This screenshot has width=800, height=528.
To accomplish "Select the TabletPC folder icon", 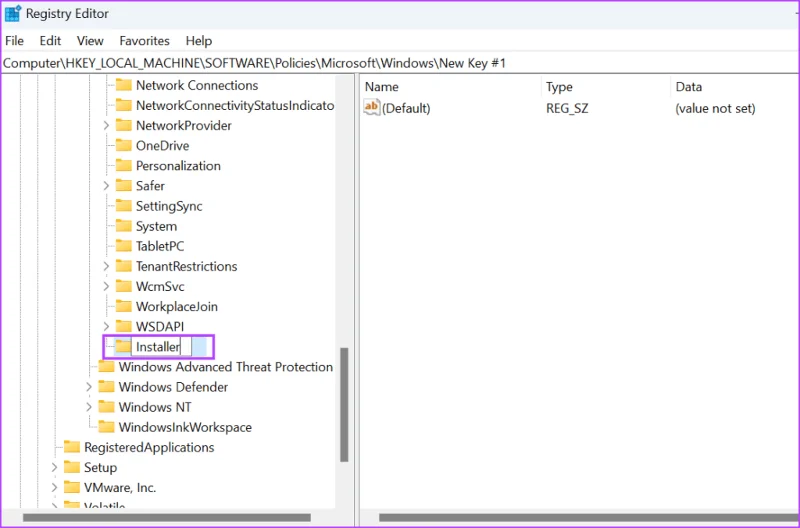I will click(x=123, y=246).
